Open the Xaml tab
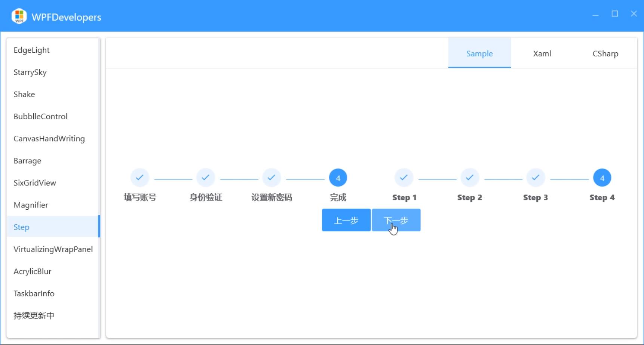 [x=542, y=53]
